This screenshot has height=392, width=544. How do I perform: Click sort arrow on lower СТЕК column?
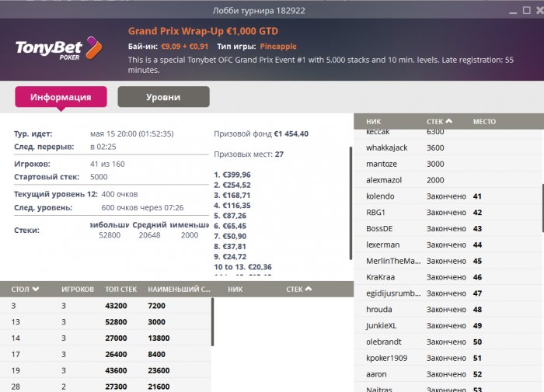(x=308, y=289)
